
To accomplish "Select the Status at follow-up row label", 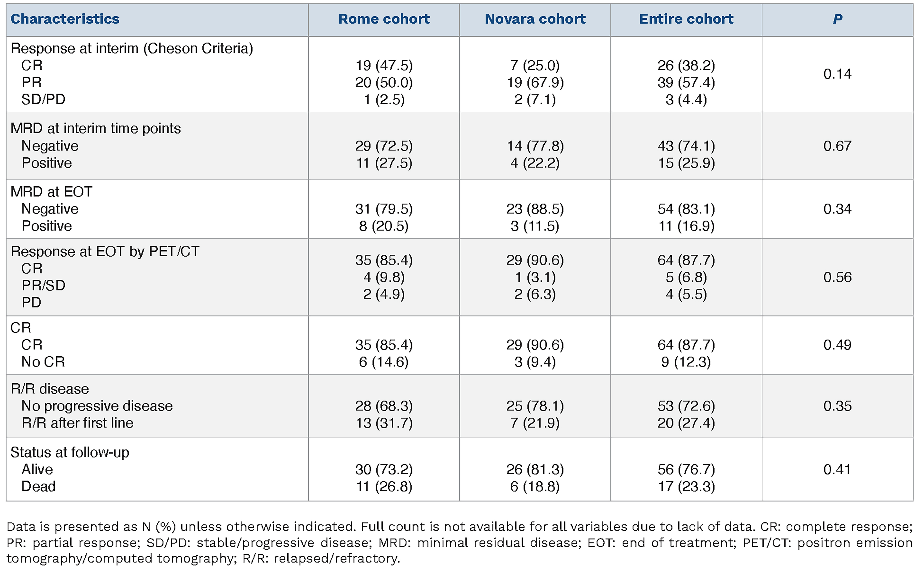I will coord(70,452).
